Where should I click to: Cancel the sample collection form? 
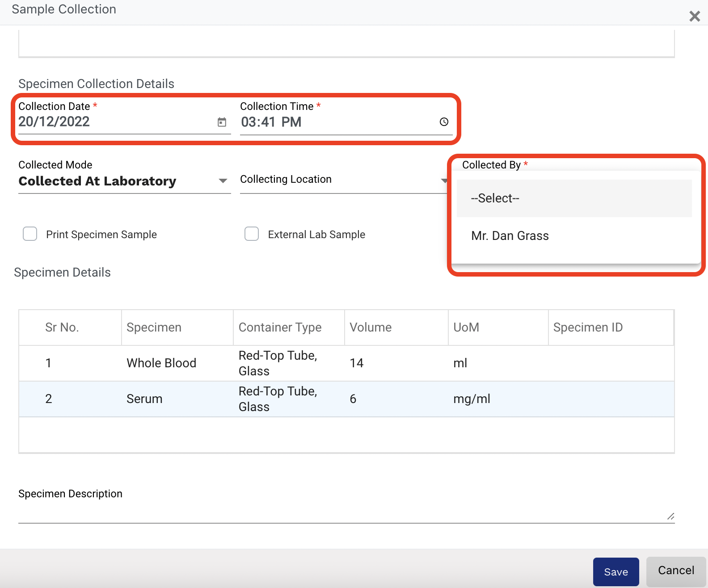(x=675, y=571)
